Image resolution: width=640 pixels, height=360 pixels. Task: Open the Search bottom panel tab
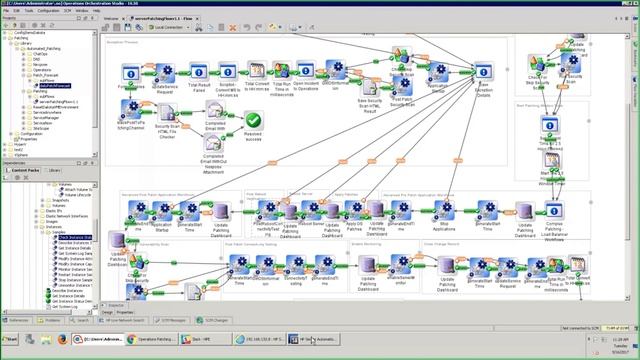click(x=80, y=320)
